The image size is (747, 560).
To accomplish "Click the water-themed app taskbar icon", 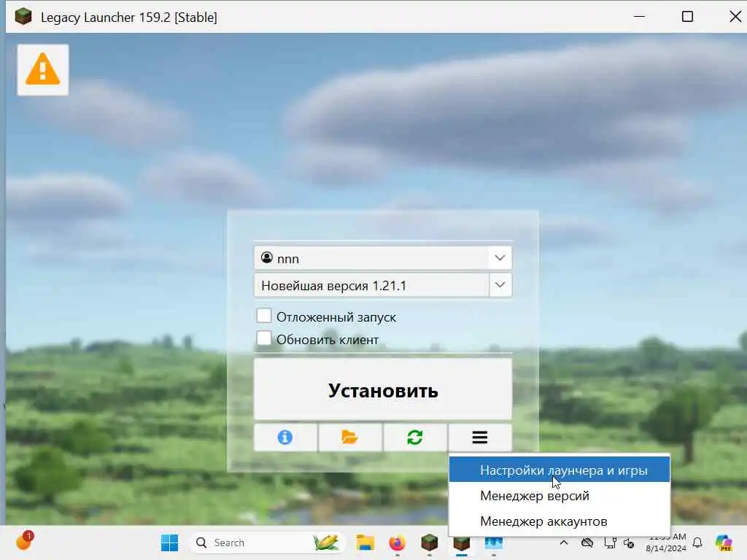I will [494, 542].
